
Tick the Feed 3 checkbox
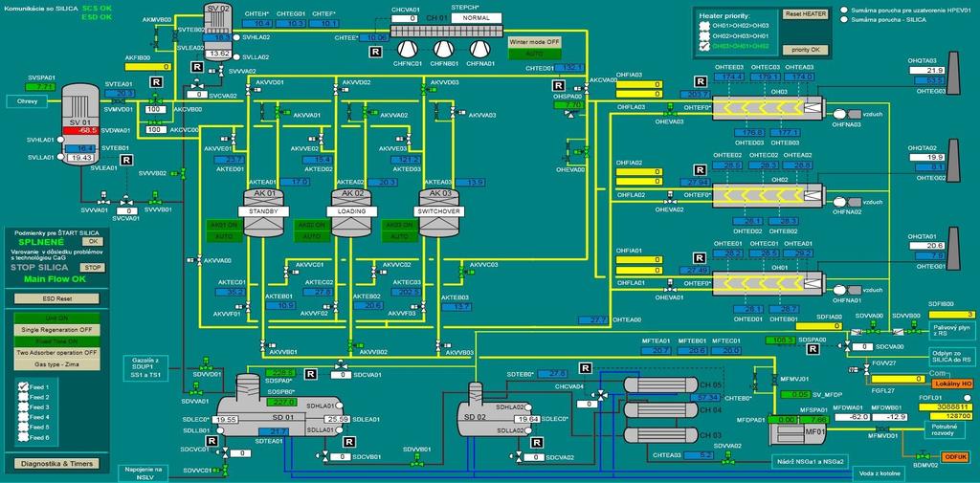tap(23, 406)
